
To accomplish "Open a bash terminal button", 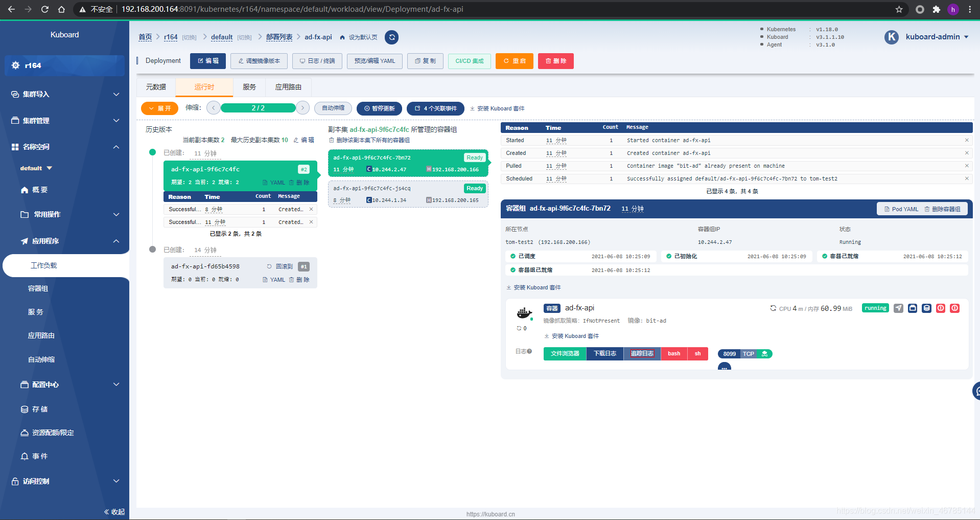I will (674, 354).
